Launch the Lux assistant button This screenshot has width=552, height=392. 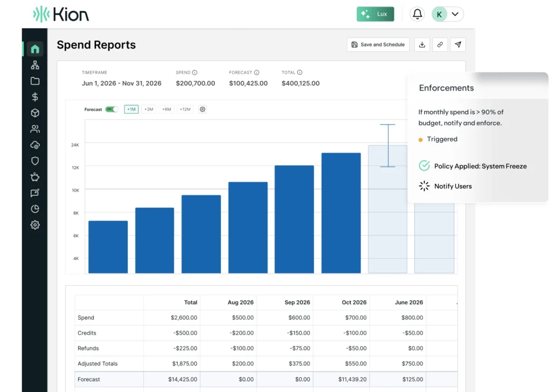tap(375, 15)
